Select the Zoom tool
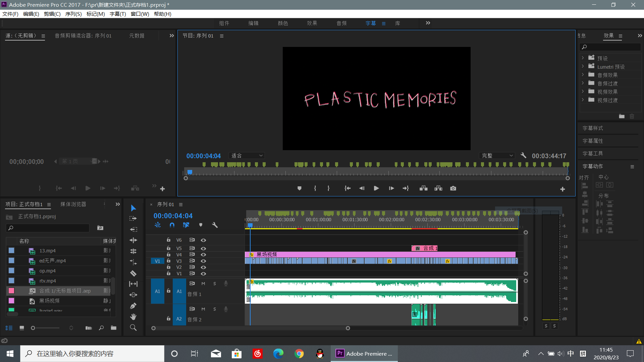 coord(133,327)
